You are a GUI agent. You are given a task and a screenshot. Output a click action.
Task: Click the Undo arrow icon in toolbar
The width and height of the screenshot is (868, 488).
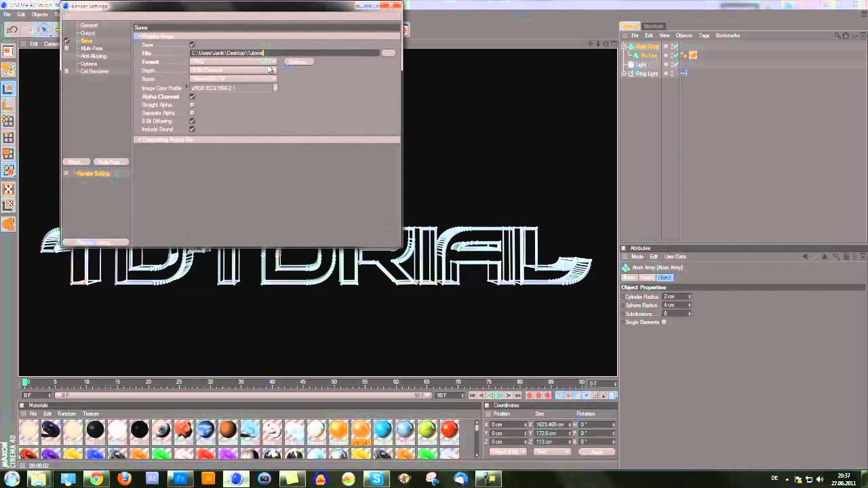coord(12,30)
